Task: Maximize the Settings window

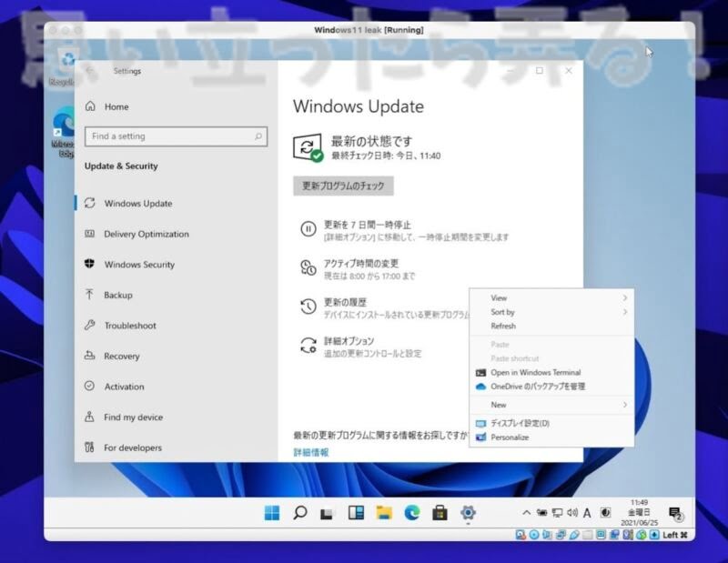Action: (540, 71)
